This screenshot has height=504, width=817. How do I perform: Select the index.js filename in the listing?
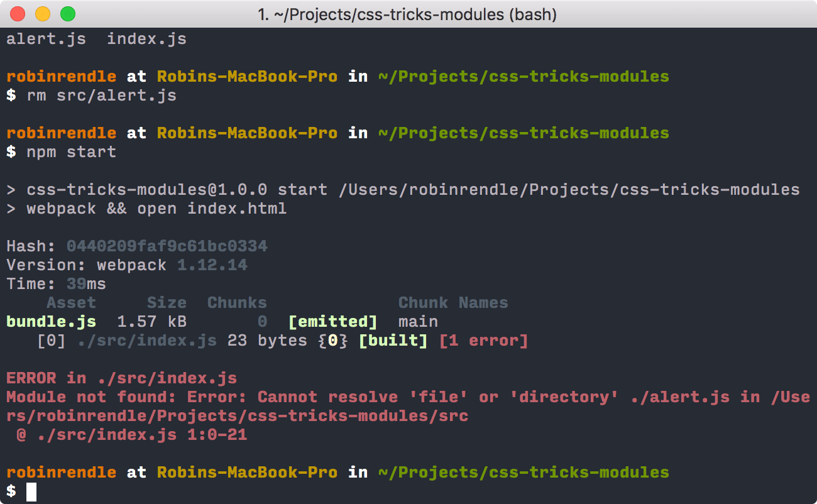coord(146,39)
